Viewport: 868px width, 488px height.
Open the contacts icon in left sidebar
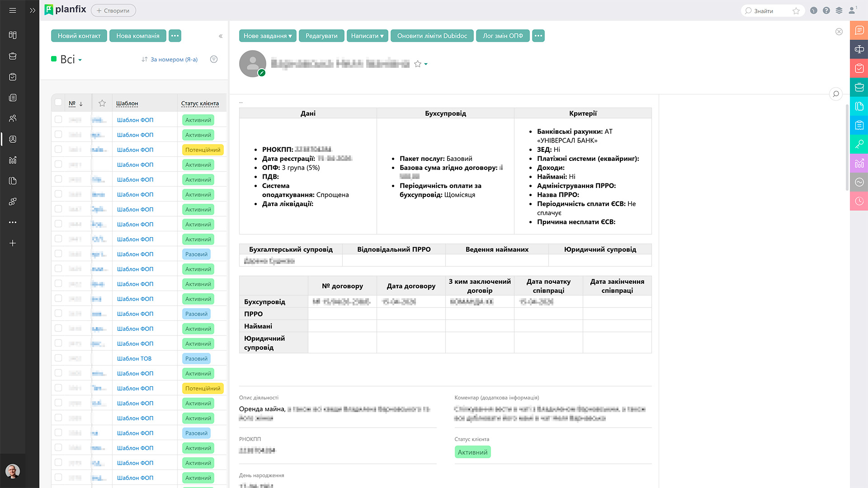click(13, 139)
